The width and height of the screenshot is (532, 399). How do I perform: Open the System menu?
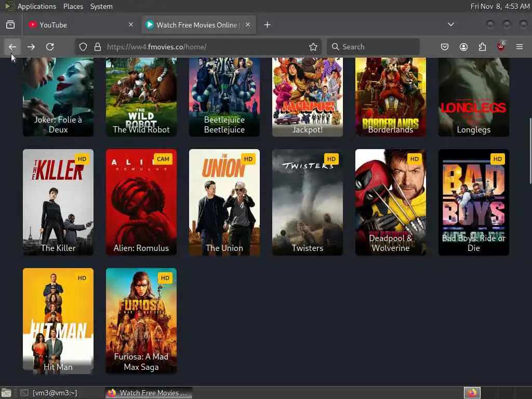coord(101,6)
